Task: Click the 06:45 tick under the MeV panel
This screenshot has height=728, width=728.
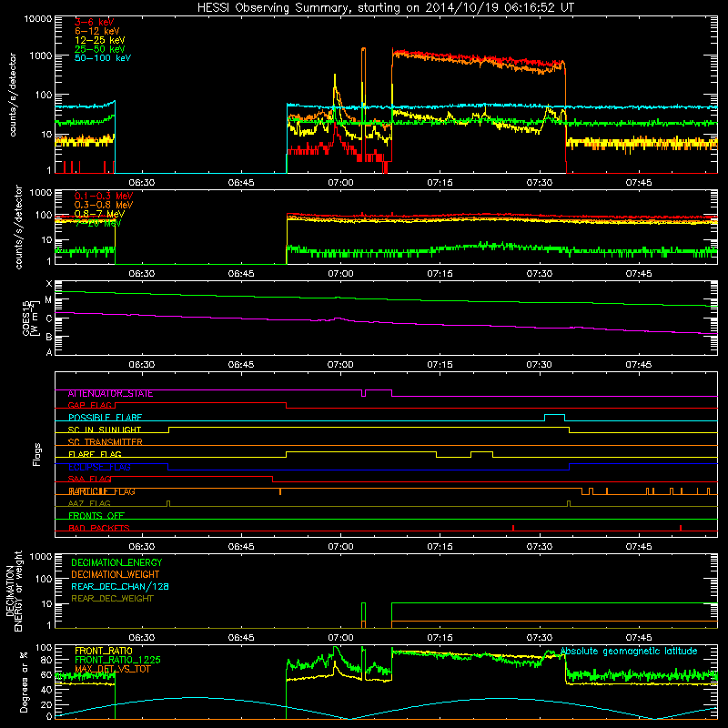Action: (x=241, y=274)
